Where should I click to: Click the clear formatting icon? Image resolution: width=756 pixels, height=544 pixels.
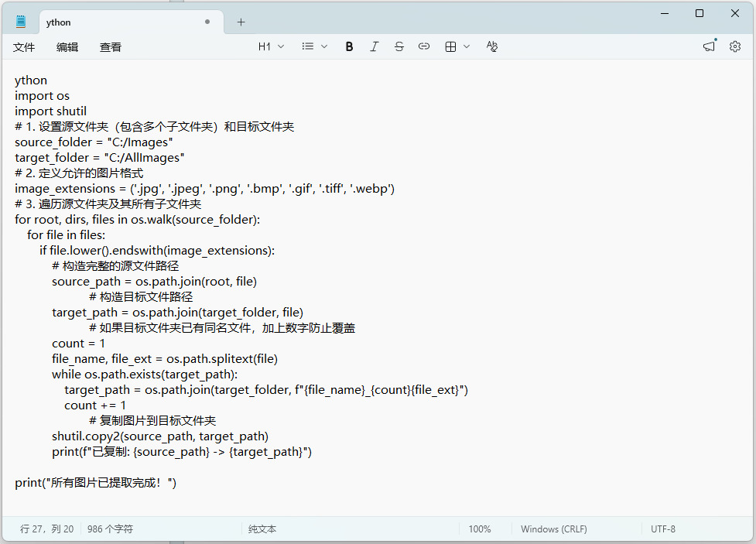tap(492, 46)
